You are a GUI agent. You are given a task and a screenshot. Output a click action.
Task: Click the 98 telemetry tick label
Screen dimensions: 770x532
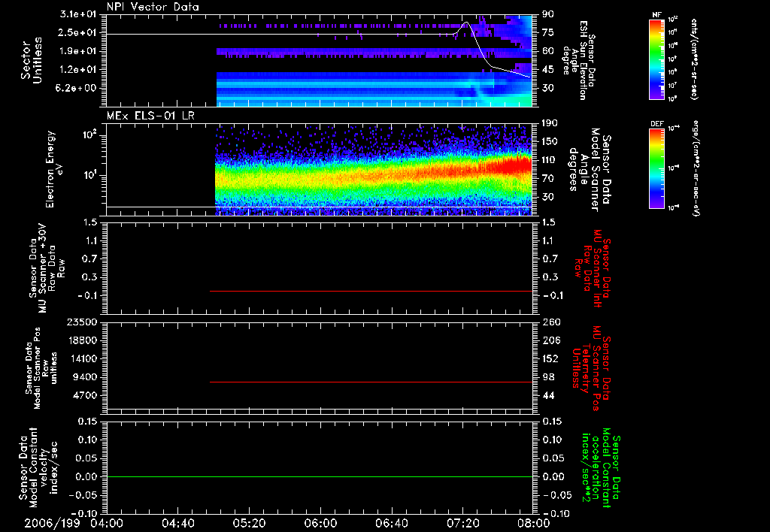pyautogui.click(x=548, y=377)
